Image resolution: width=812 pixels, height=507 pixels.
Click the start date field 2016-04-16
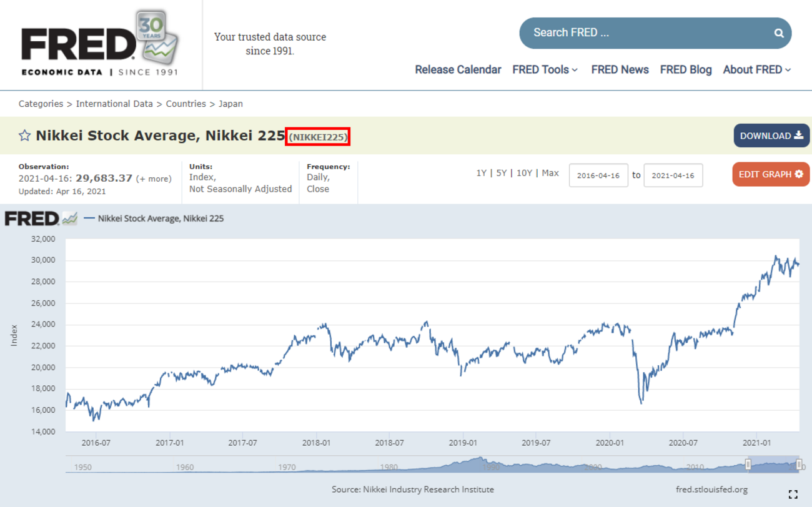click(598, 175)
